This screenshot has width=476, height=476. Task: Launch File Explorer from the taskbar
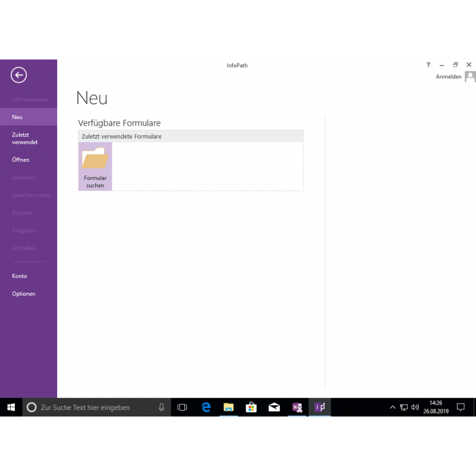[x=228, y=408]
